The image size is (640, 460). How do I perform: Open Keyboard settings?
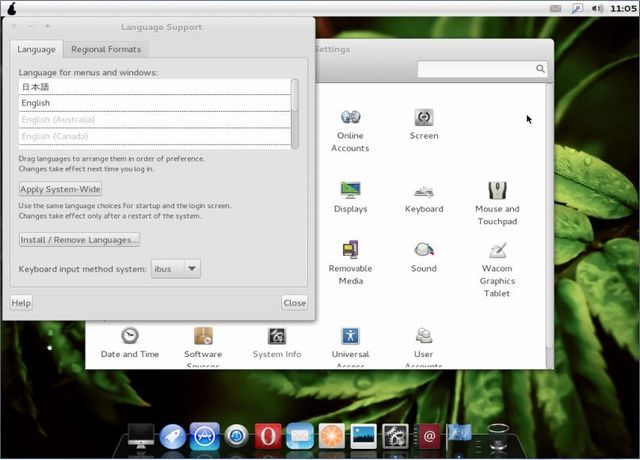423,191
